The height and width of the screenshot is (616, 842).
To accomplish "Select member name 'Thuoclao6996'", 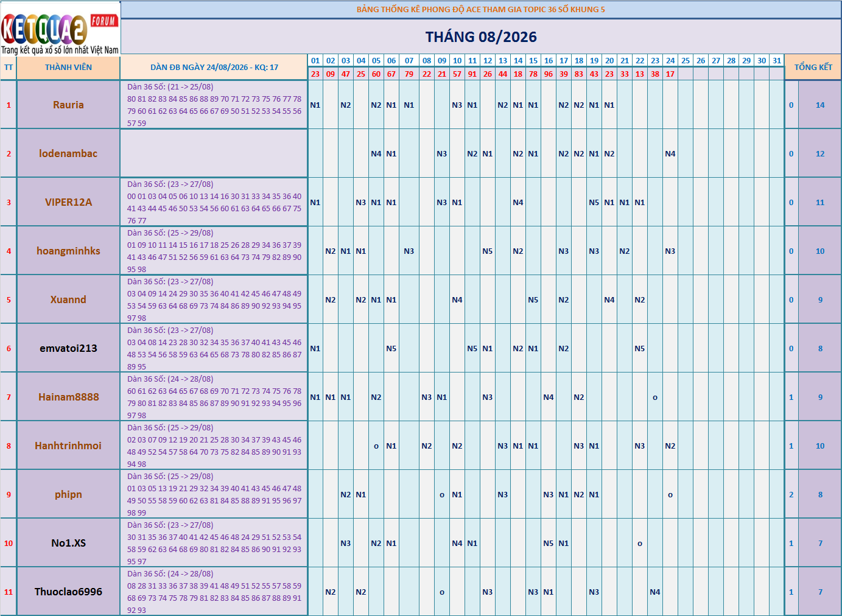I will [68, 592].
